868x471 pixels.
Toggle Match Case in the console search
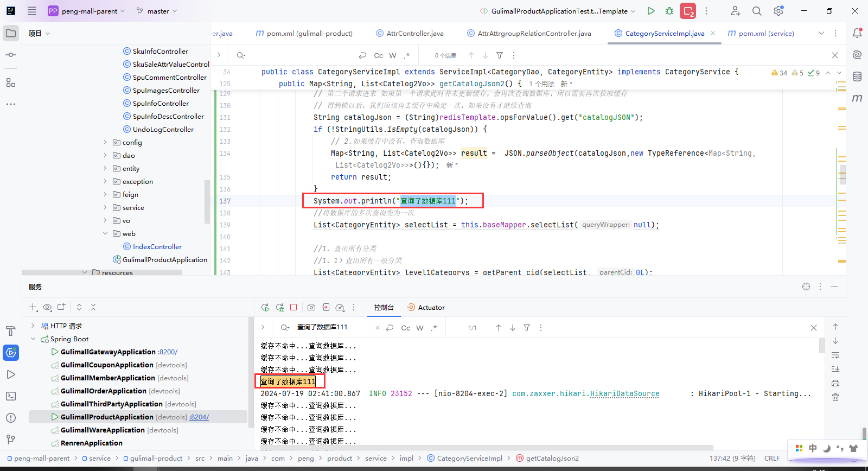[x=406, y=328]
